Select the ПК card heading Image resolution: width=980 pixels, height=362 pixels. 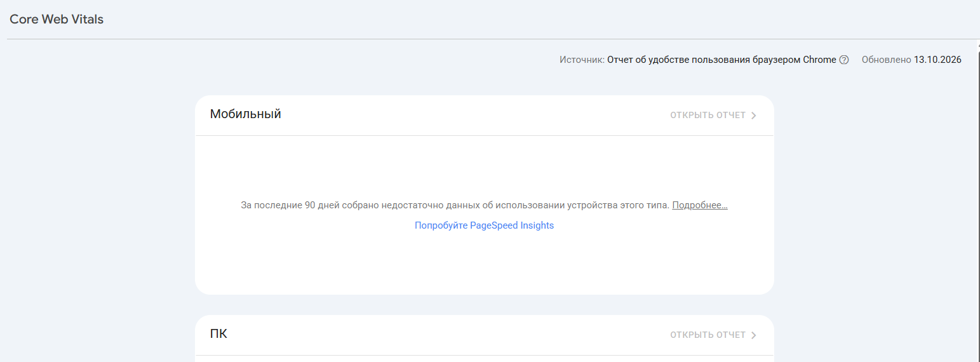218,334
